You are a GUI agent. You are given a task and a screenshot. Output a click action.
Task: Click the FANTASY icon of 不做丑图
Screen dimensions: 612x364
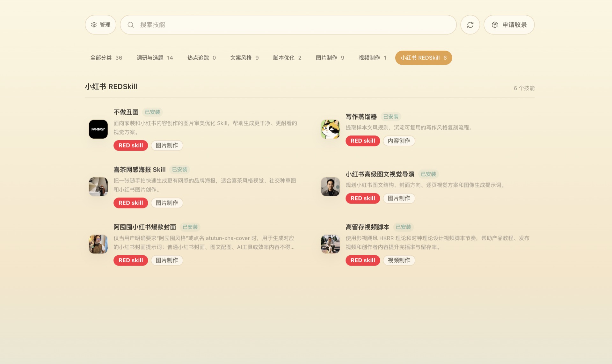coord(98,129)
